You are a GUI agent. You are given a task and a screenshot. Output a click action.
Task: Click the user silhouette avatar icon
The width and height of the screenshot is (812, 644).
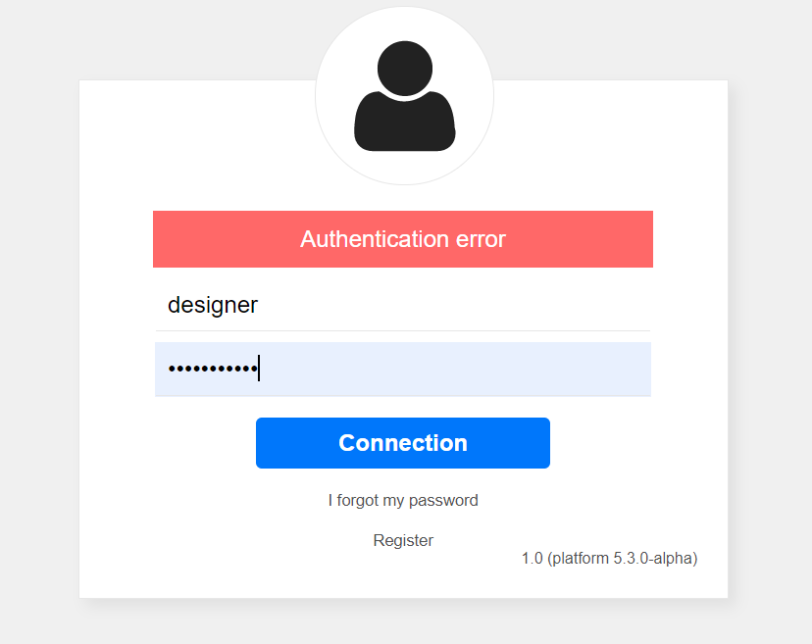point(404,96)
